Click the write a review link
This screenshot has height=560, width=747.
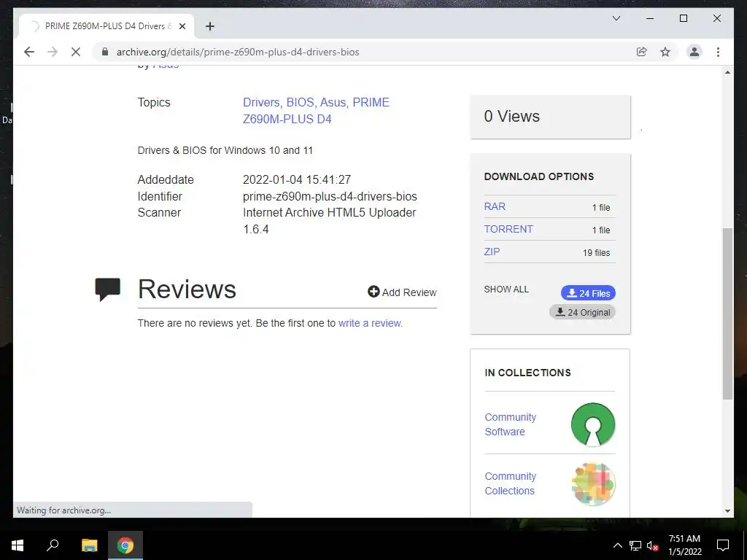[369, 323]
